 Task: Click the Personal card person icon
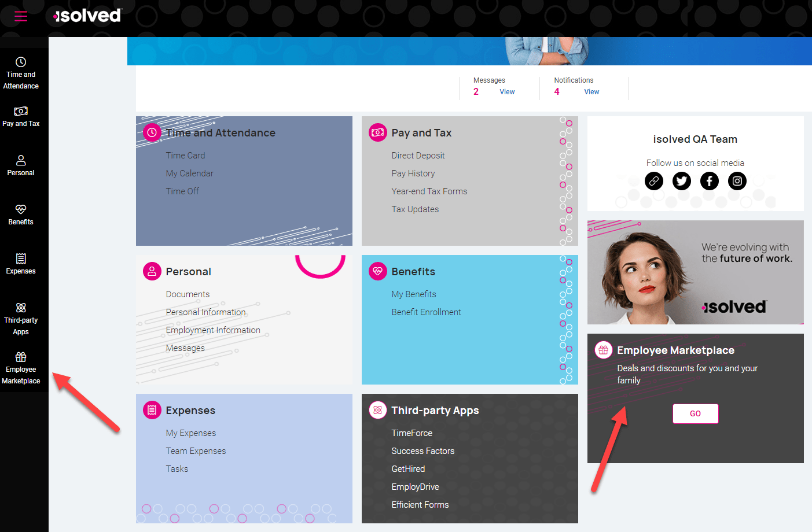(x=152, y=271)
